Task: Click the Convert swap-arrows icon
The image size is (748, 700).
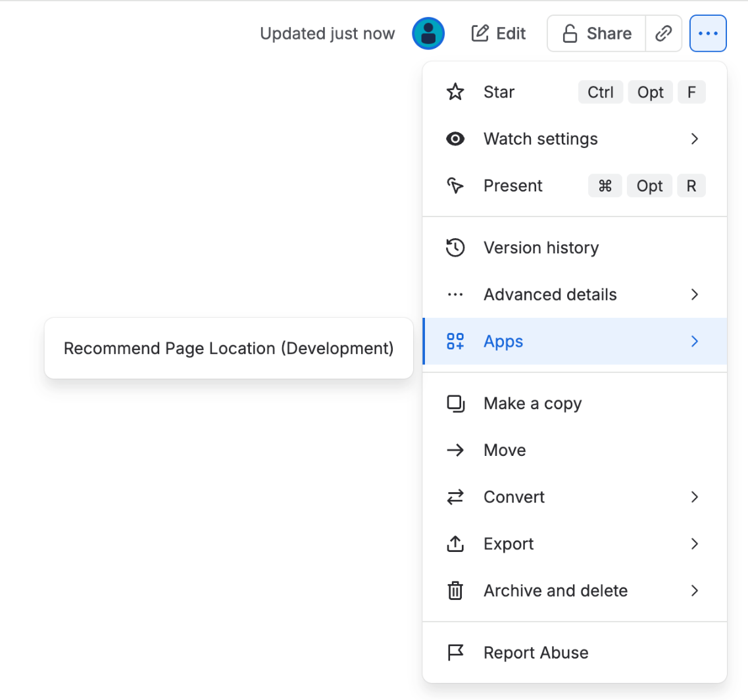Action: click(x=455, y=497)
